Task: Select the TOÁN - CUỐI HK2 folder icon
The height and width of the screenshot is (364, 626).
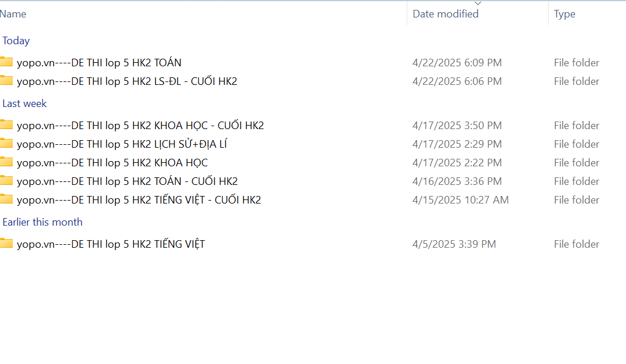Action: (x=6, y=180)
